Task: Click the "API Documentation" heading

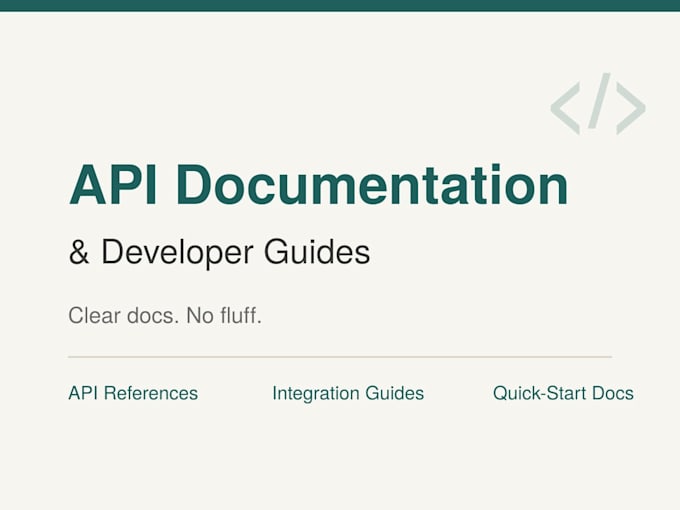Action: tap(319, 185)
